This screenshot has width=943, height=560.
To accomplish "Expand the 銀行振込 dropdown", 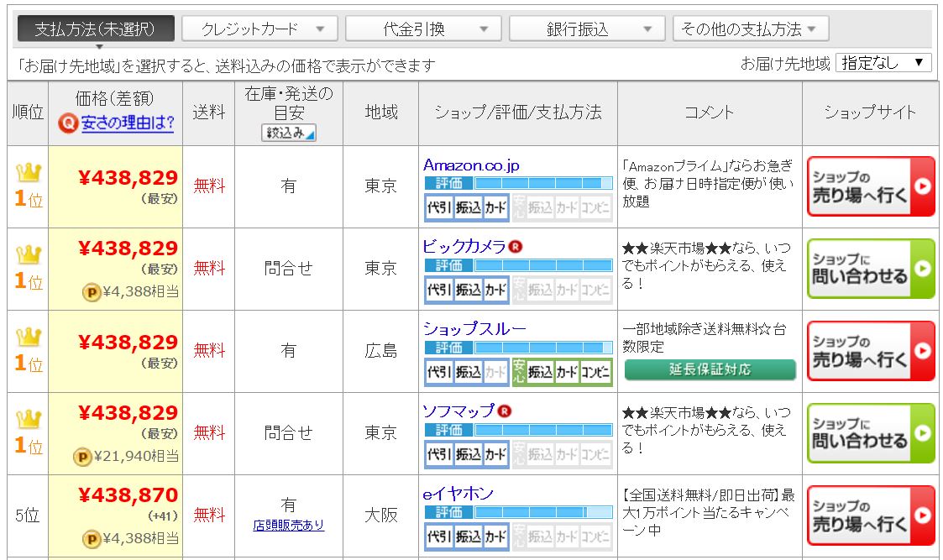I will click(588, 29).
